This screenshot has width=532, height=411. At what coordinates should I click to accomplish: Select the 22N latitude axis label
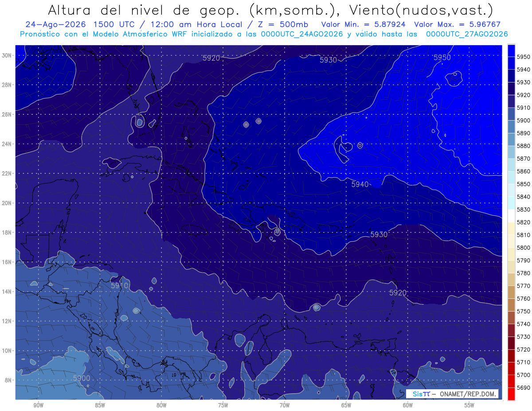click(x=6, y=173)
